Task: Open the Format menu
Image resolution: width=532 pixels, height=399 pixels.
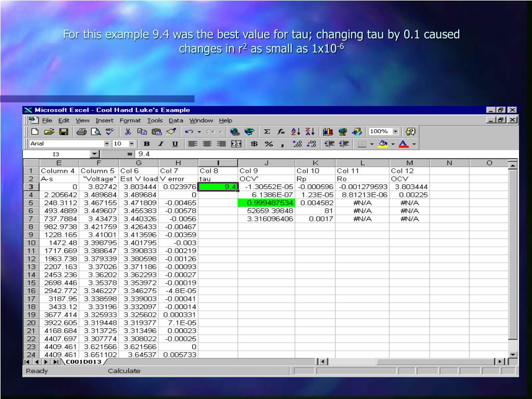Action: [x=130, y=121]
